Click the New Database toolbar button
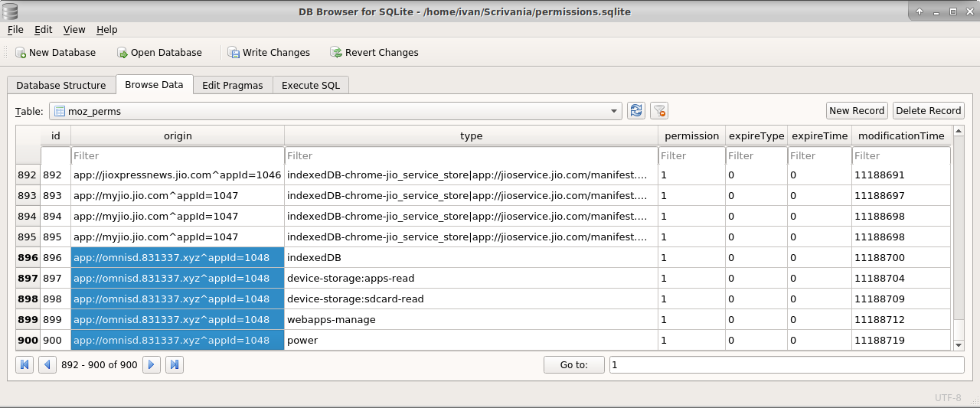 pos(55,53)
